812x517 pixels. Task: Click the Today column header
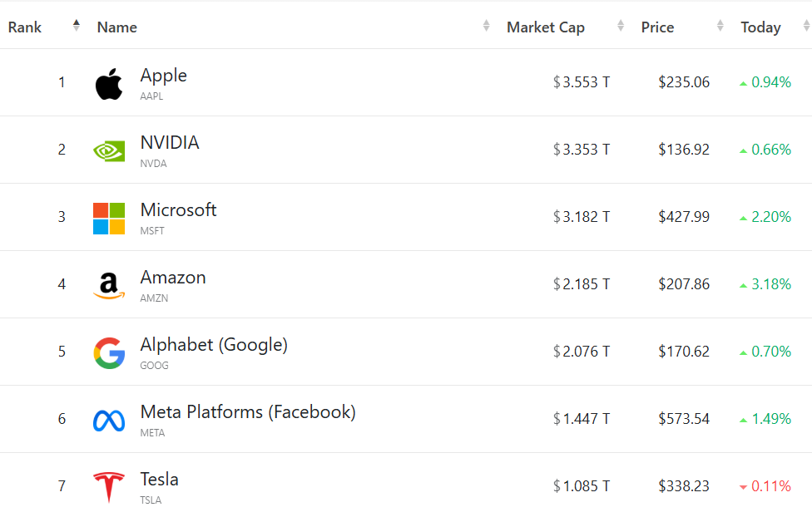[760, 27]
